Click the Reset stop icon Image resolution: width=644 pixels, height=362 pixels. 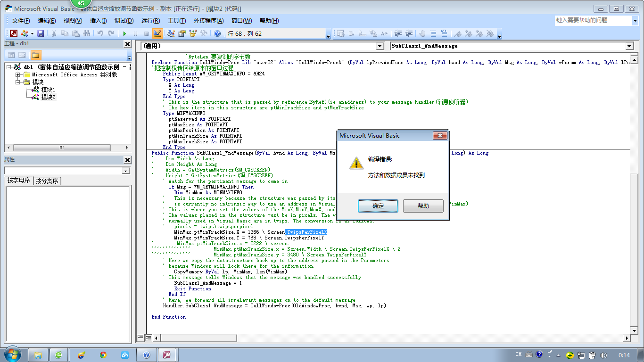click(x=146, y=33)
